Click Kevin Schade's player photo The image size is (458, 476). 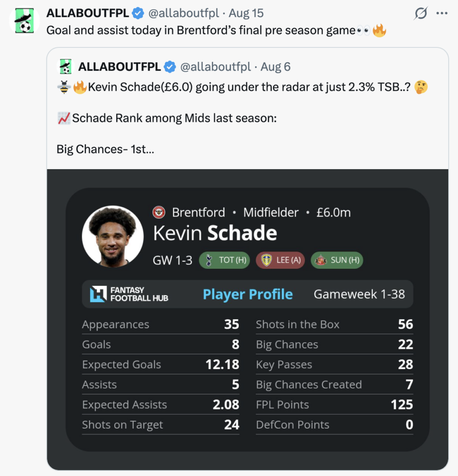point(113,237)
